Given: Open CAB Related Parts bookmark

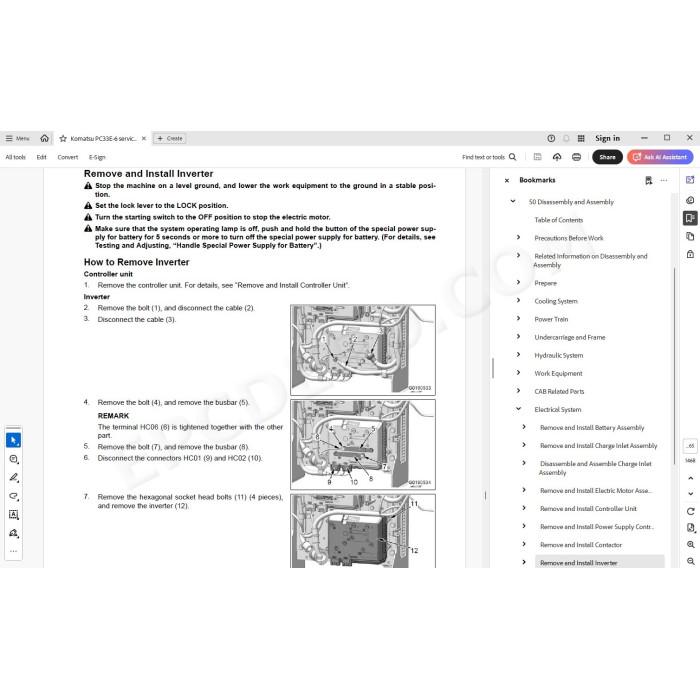Looking at the screenshot, I should pyautogui.click(x=559, y=392).
